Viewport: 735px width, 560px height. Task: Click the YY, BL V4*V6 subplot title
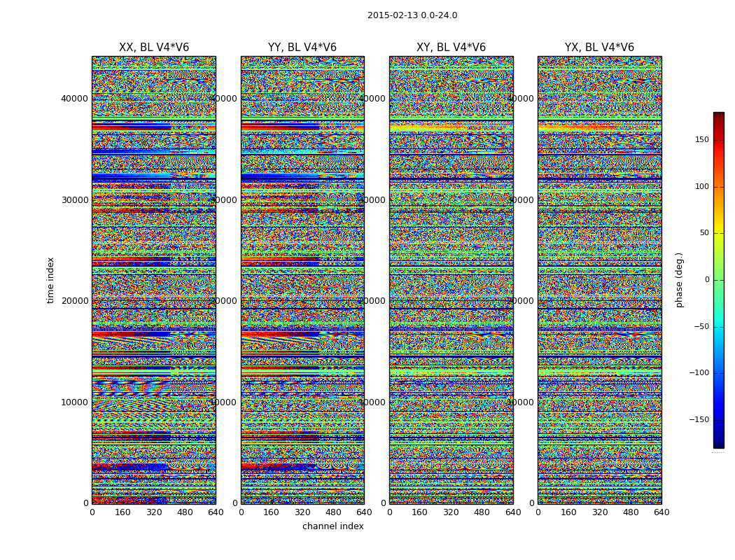coord(302,48)
